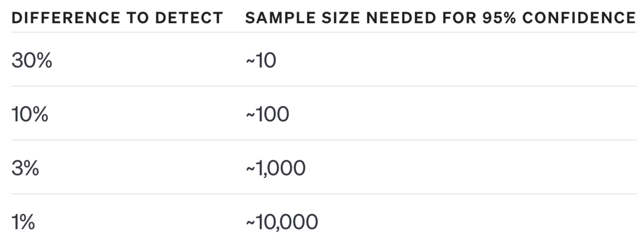Select the 10% difference cell
Viewport: 644px width, 248px height.
pos(30,114)
